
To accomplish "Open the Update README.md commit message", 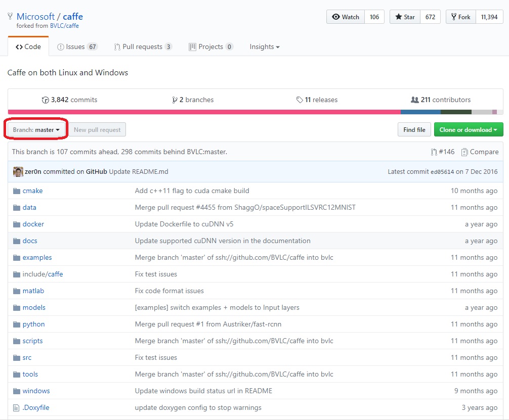I will (x=139, y=171).
